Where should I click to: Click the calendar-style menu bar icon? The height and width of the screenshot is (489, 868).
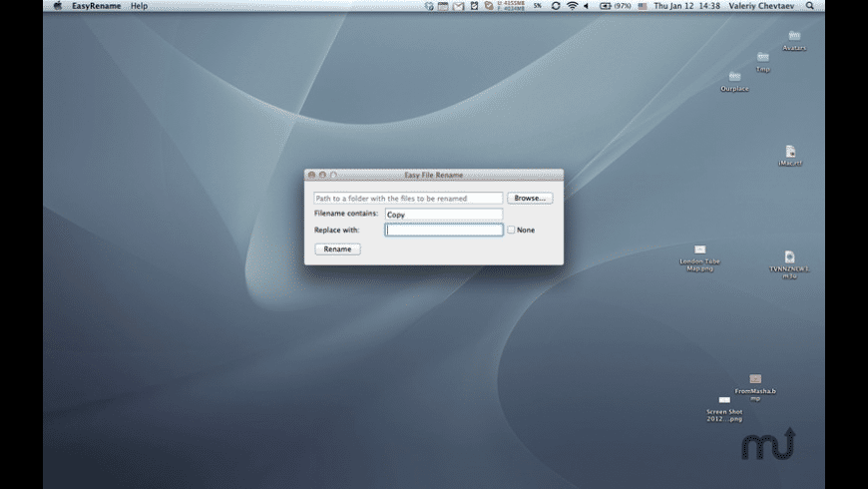click(x=443, y=6)
